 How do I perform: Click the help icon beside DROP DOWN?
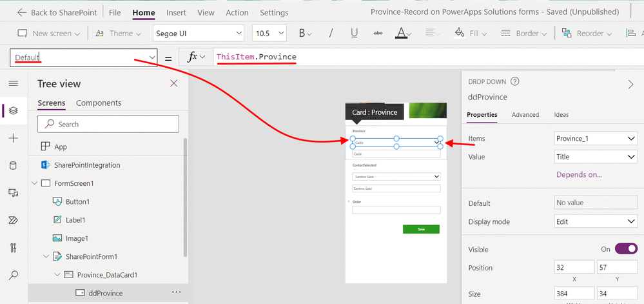point(515,81)
